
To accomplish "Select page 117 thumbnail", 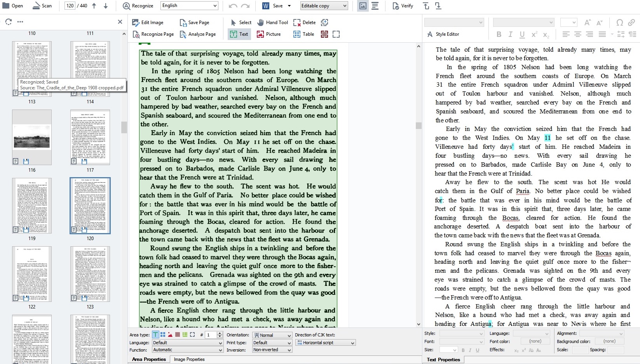I will [90, 137].
